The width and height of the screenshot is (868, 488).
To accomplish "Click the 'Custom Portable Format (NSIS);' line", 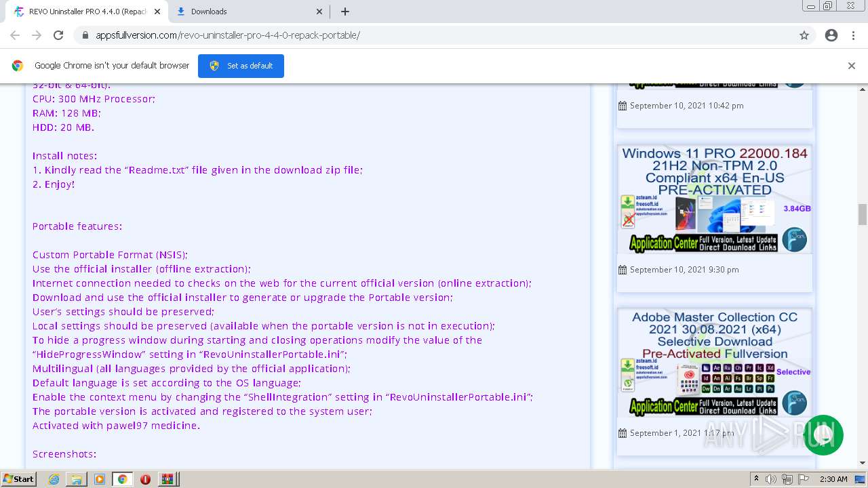I will click(110, 255).
